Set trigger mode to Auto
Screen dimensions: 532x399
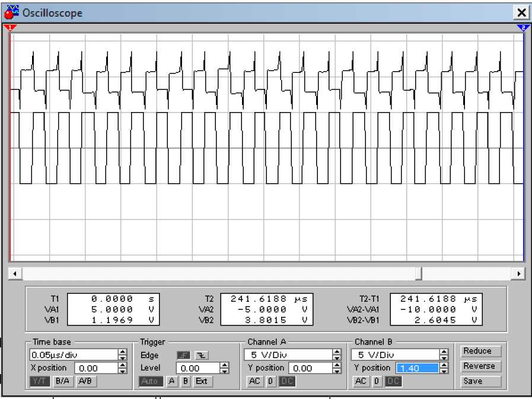(150, 381)
